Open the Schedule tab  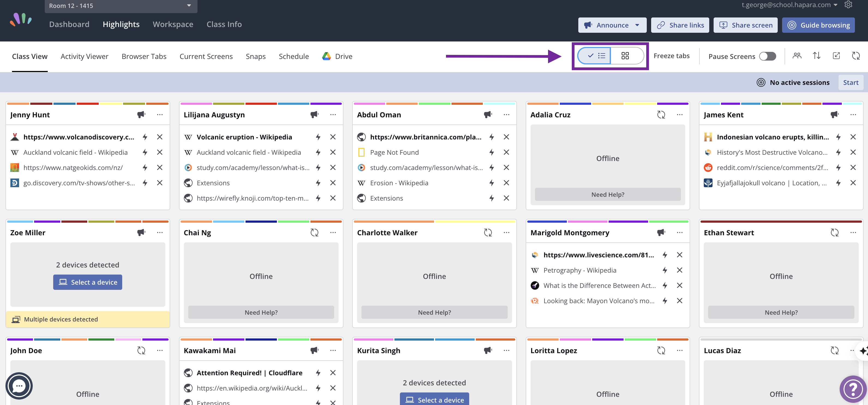[294, 56]
